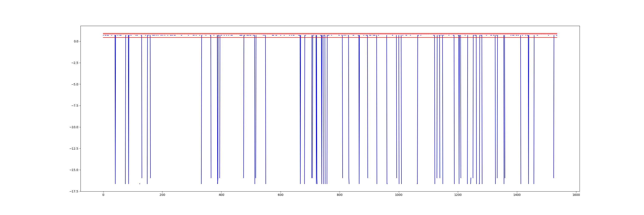Click the y-axis tick label −15.0
This screenshot has height=215, width=644.
coord(74,170)
